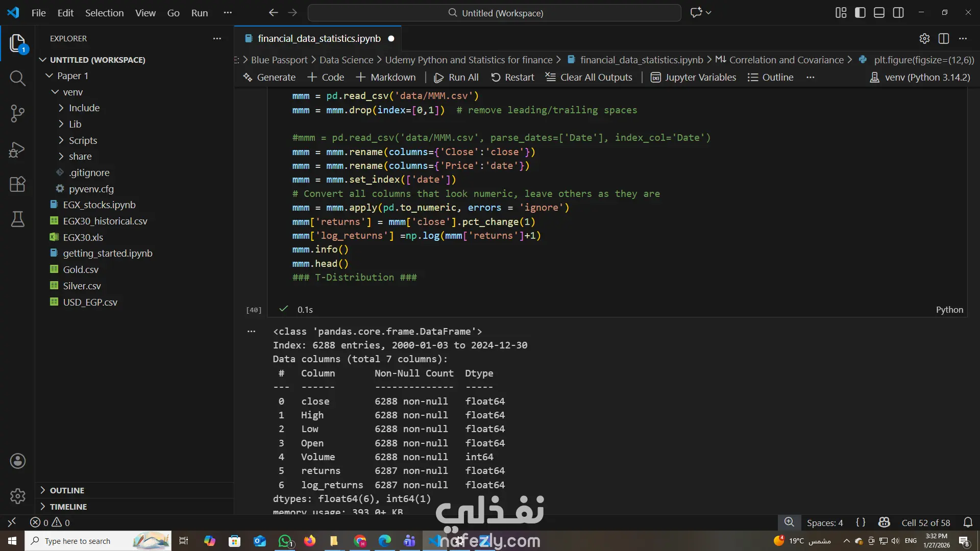Expand the Scripts folder
This screenshot has width=980, height=551.
tap(83, 140)
